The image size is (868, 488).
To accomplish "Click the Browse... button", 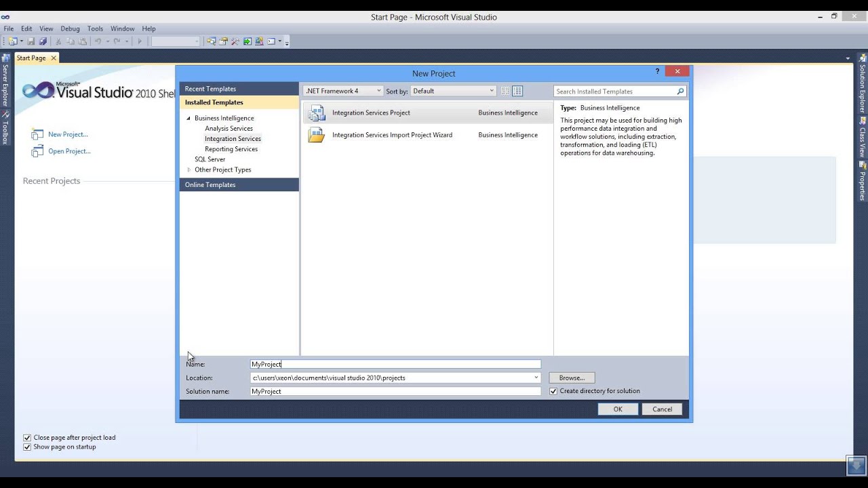I will tap(572, 378).
